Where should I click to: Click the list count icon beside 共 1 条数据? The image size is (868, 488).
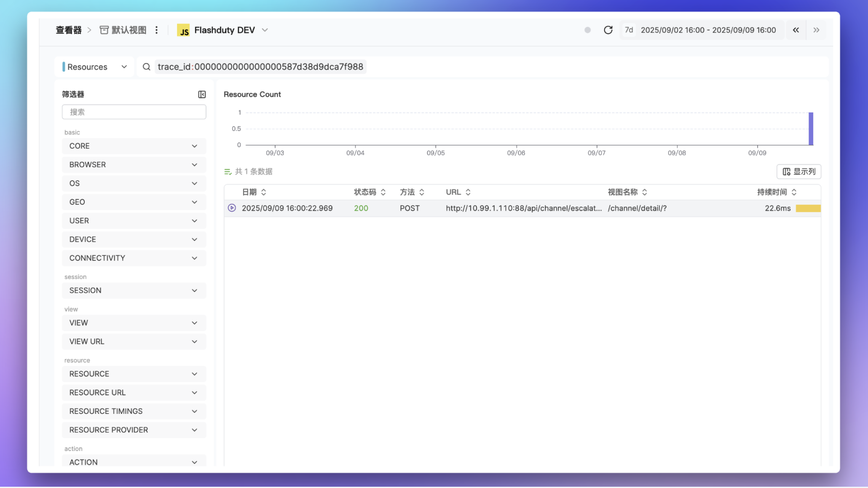click(x=228, y=172)
